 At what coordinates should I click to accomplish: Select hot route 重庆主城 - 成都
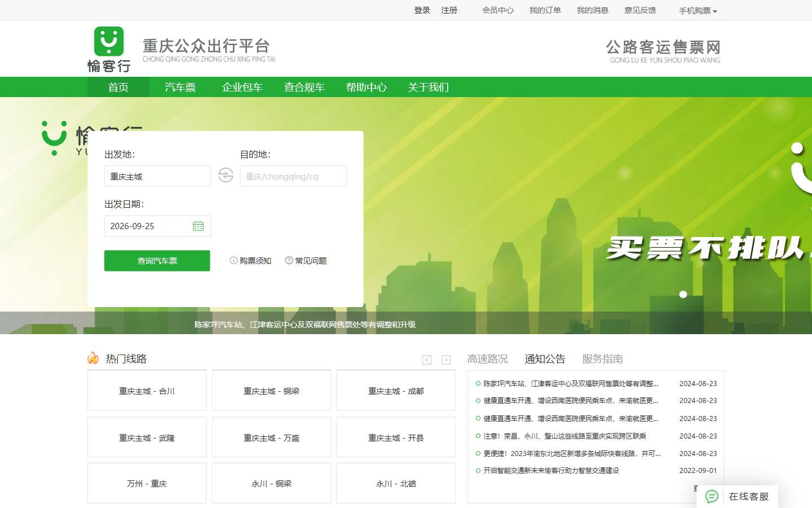tap(396, 391)
